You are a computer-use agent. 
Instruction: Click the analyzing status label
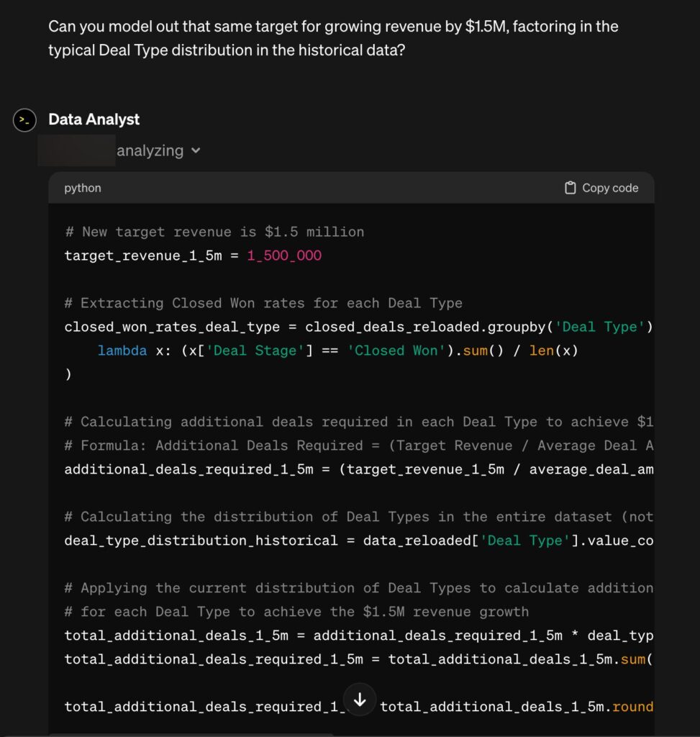(150, 151)
